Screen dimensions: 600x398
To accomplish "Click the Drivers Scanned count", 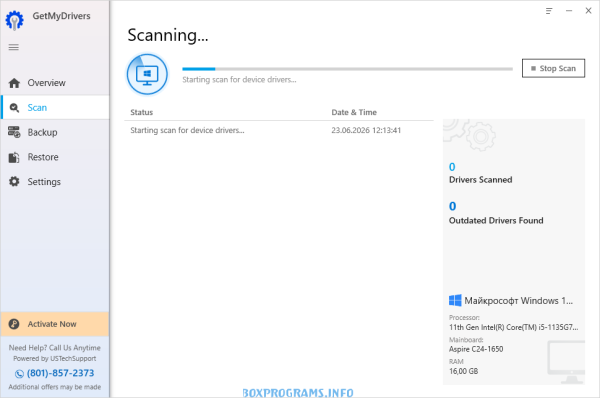I will pyautogui.click(x=452, y=167).
